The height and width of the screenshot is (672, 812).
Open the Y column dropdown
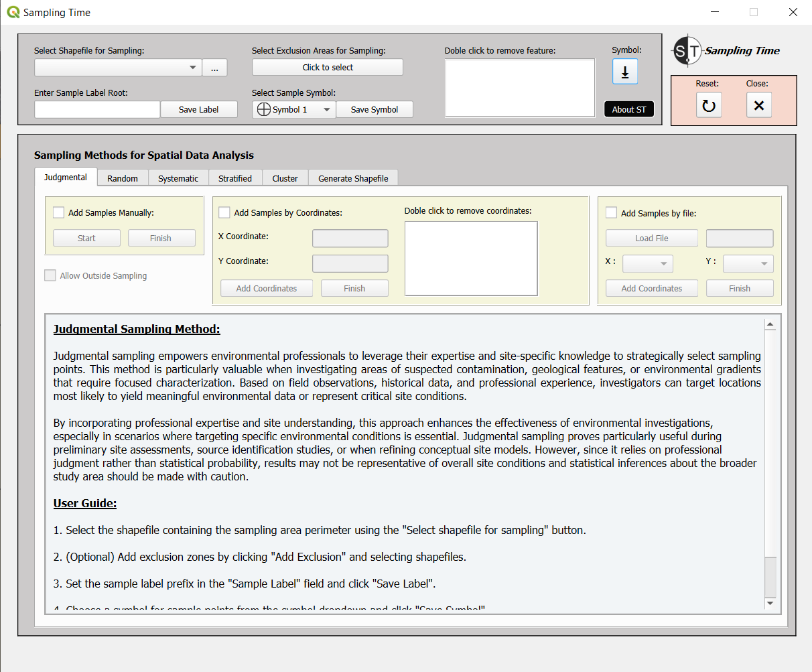tap(748, 263)
